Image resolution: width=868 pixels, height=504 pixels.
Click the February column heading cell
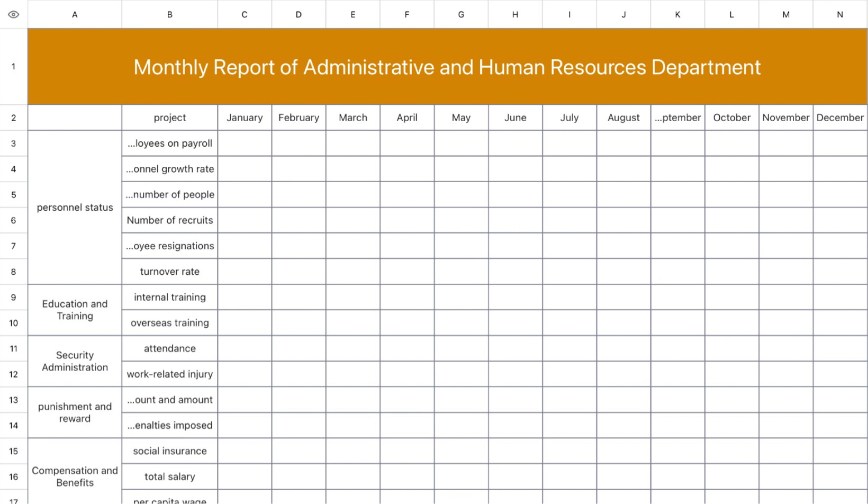(299, 118)
